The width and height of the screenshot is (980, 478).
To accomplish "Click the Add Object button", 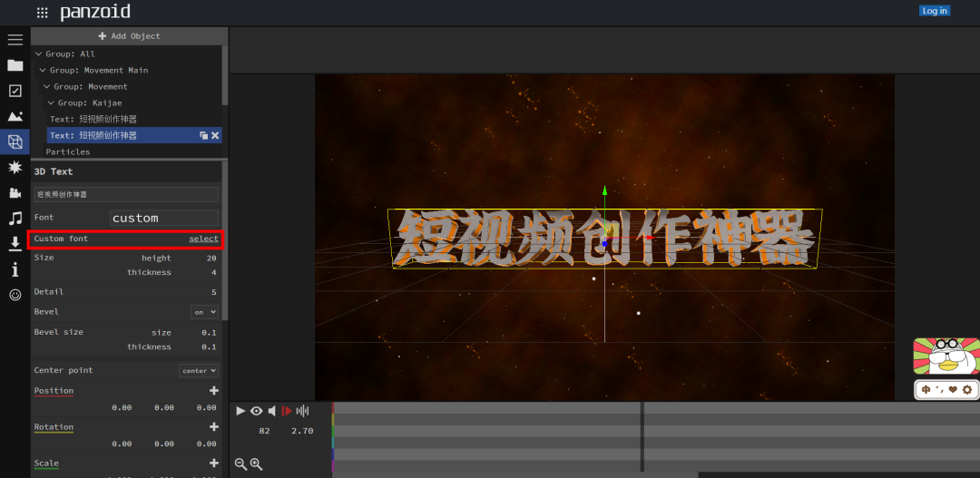I will [129, 36].
